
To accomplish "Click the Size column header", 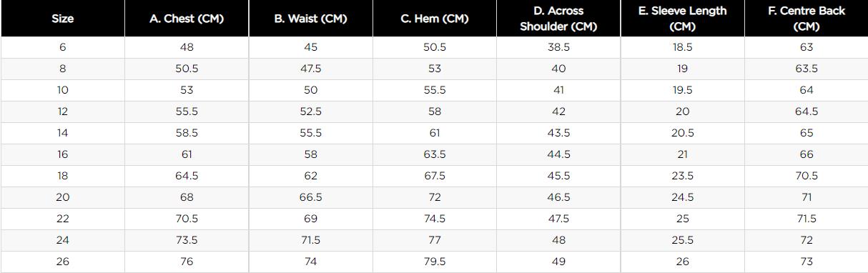I will pyautogui.click(x=63, y=19).
